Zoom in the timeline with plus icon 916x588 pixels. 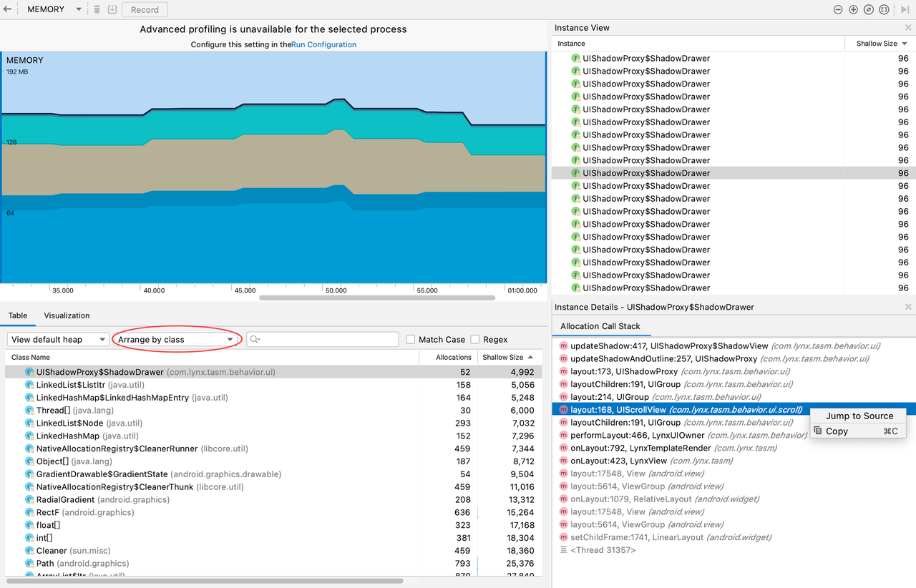tap(853, 9)
